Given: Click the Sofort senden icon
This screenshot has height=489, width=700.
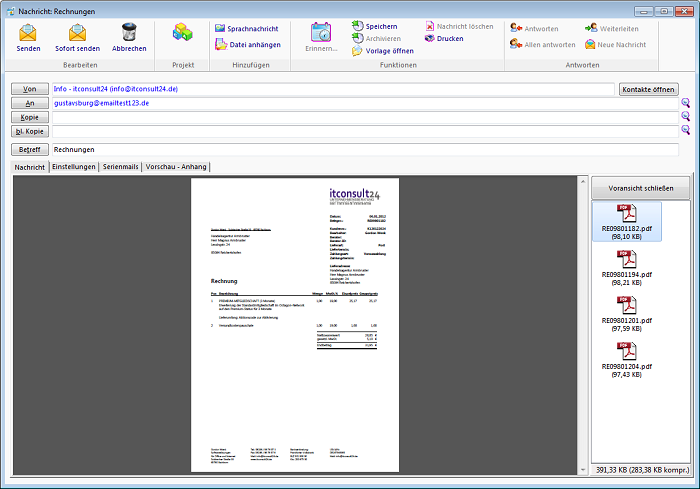Looking at the screenshot, I should point(77,33).
